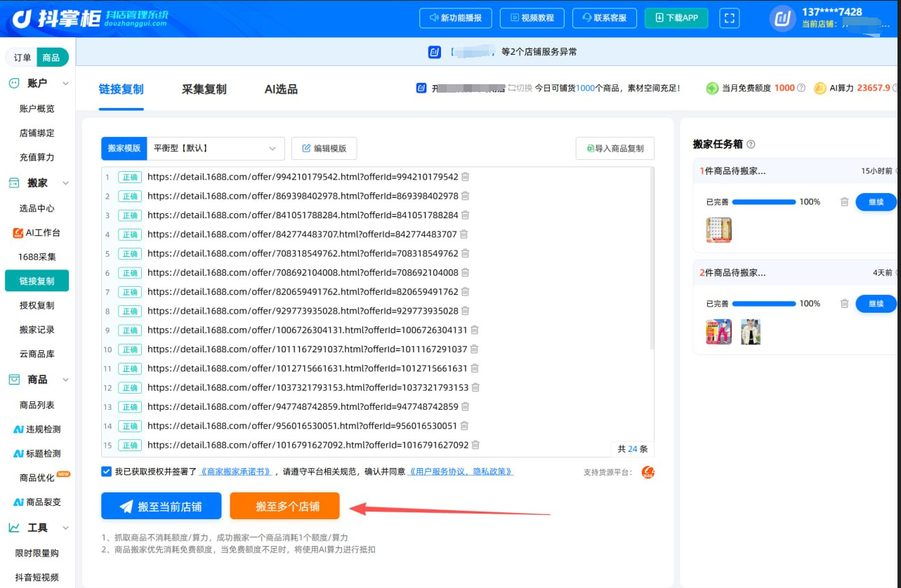Image resolution: width=901 pixels, height=588 pixels.
Task: Open 《用户服务协议、隐私政策》 link
Action: pos(460,472)
